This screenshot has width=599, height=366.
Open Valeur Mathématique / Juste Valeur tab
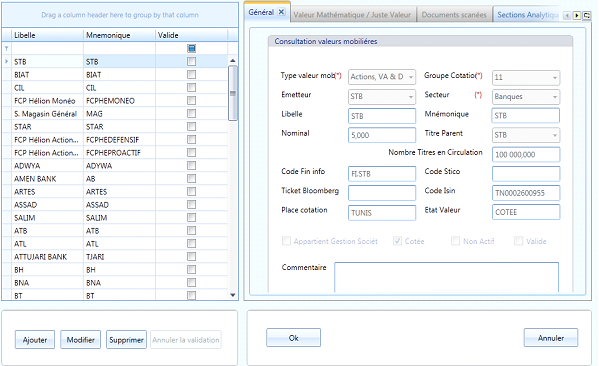click(352, 15)
